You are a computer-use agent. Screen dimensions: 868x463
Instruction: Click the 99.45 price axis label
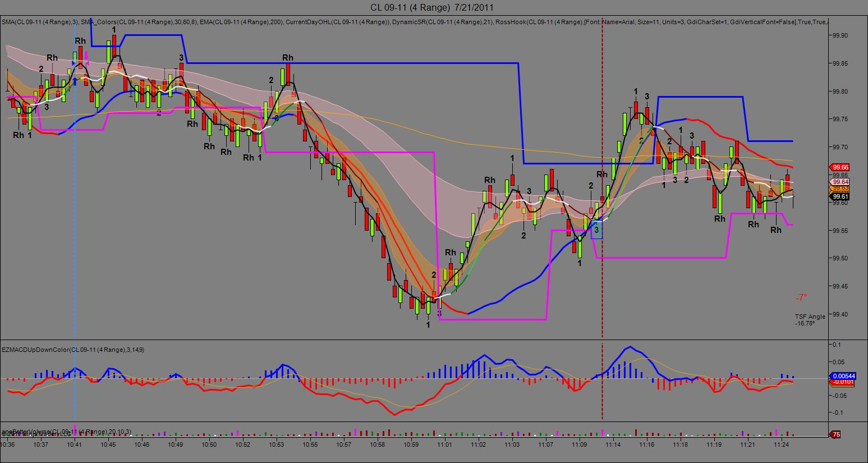pos(840,286)
